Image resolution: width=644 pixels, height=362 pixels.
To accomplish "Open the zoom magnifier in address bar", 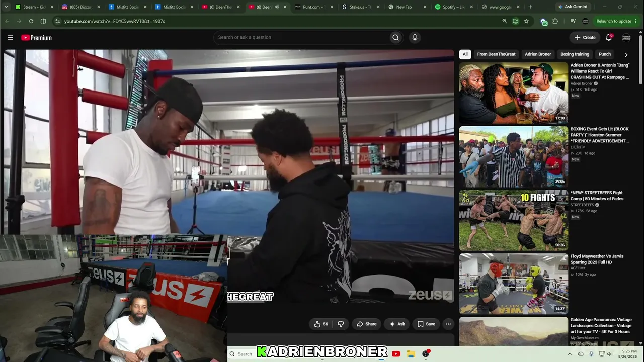I will tap(505, 21).
